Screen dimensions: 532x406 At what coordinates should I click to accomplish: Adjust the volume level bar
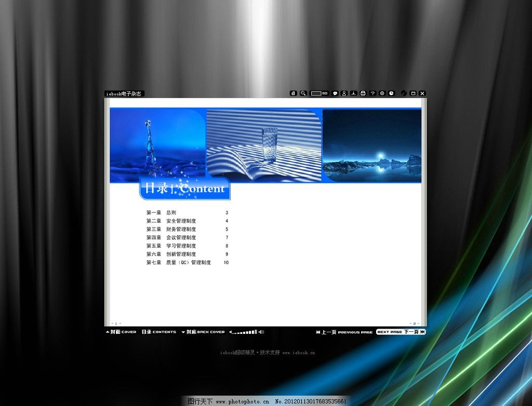(244, 332)
